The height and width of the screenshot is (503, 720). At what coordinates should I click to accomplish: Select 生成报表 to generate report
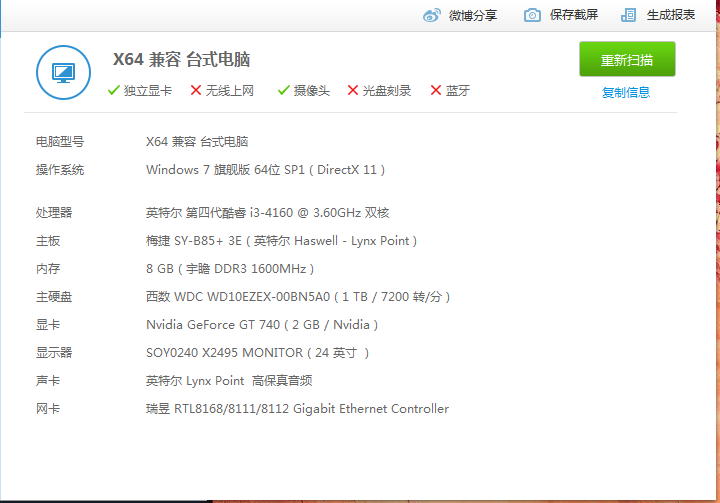[x=671, y=15]
